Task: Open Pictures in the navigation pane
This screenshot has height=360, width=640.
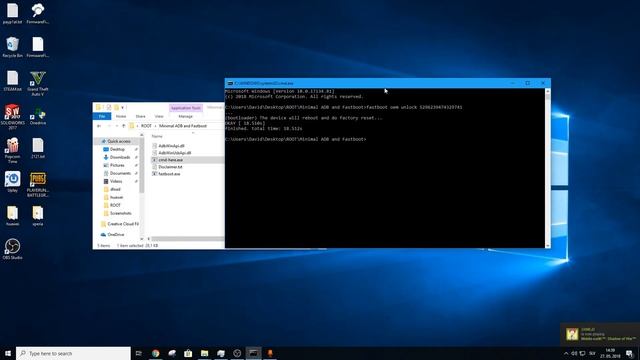Action: coord(117,165)
